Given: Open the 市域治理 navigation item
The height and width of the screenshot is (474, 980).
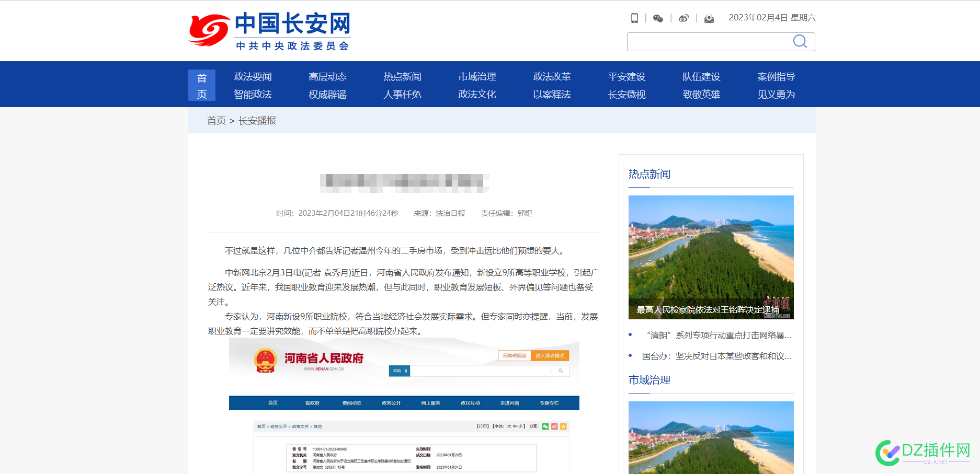Looking at the screenshot, I should point(477,77).
